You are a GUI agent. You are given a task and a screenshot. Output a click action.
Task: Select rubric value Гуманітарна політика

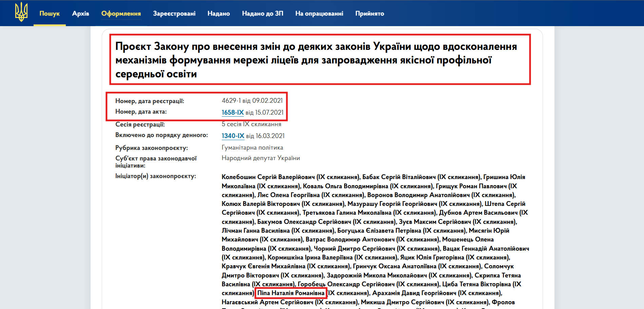coord(252,148)
